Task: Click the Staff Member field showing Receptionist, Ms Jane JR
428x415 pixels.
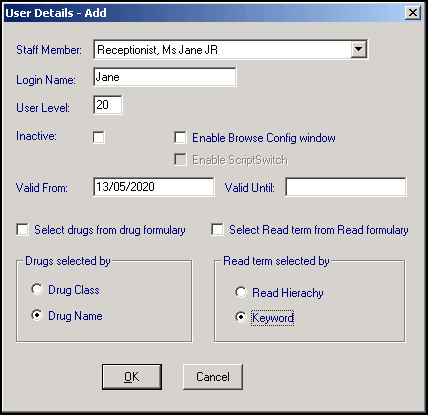Action: pos(230,49)
